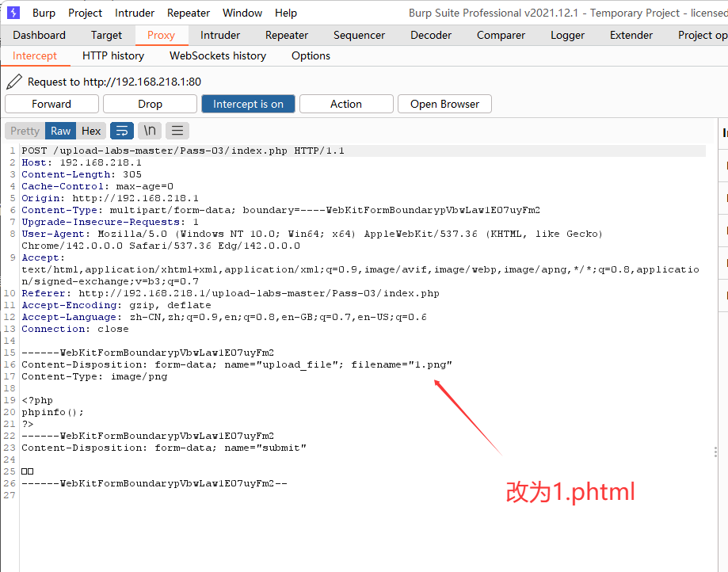Image resolution: width=728 pixels, height=572 pixels.
Task: Click the Content-Length: 305 line
Action: (x=82, y=174)
